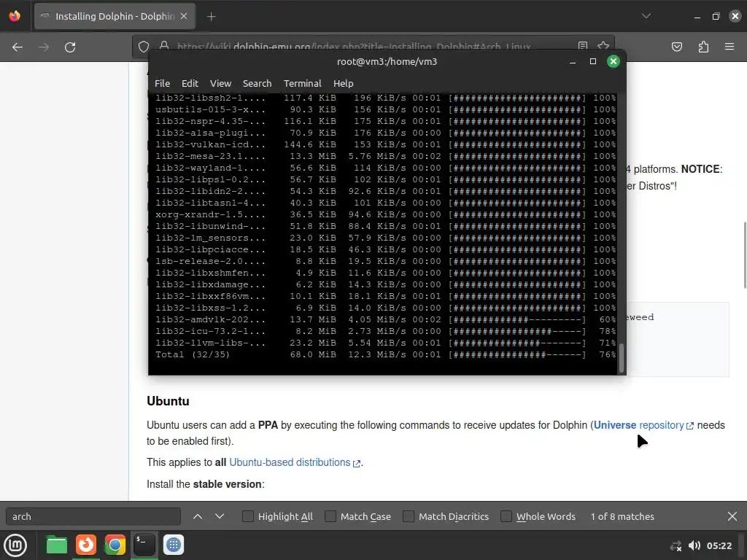Click the lsb-release-2.0 download row
747x560 pixels.
(385, 262)
